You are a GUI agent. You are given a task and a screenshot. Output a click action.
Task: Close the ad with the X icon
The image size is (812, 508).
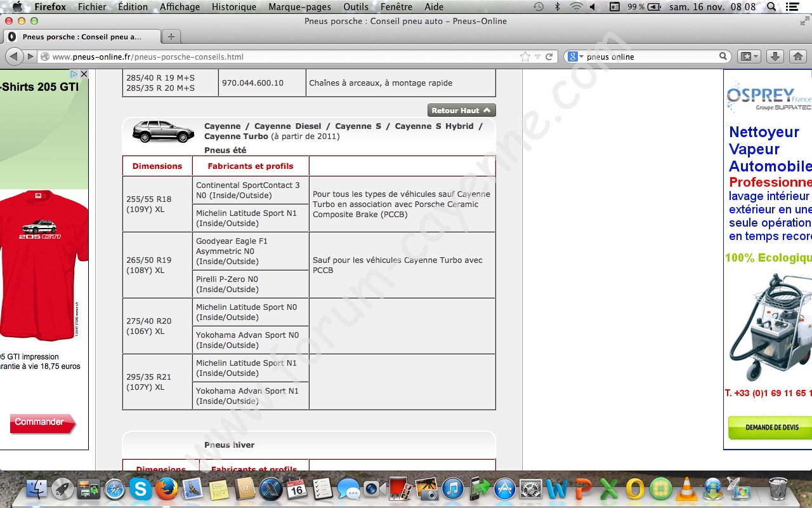click(84, 74)
